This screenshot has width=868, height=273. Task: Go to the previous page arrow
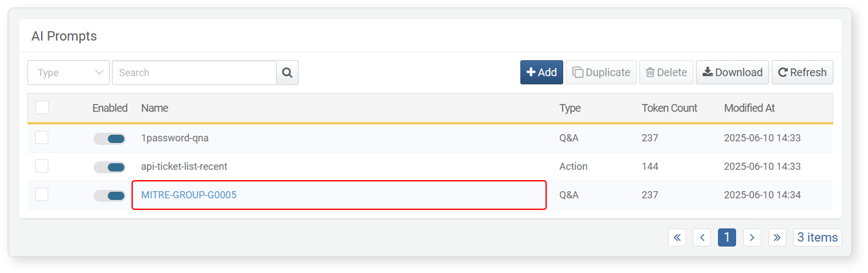pos(702,238)
